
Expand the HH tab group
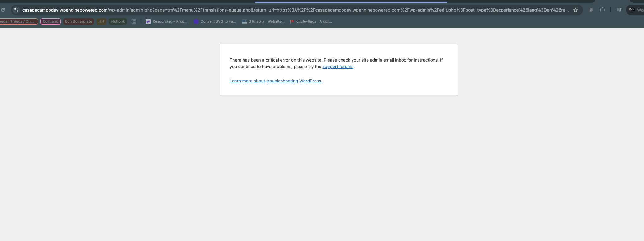pyautogui.click(x=101, y=21)
